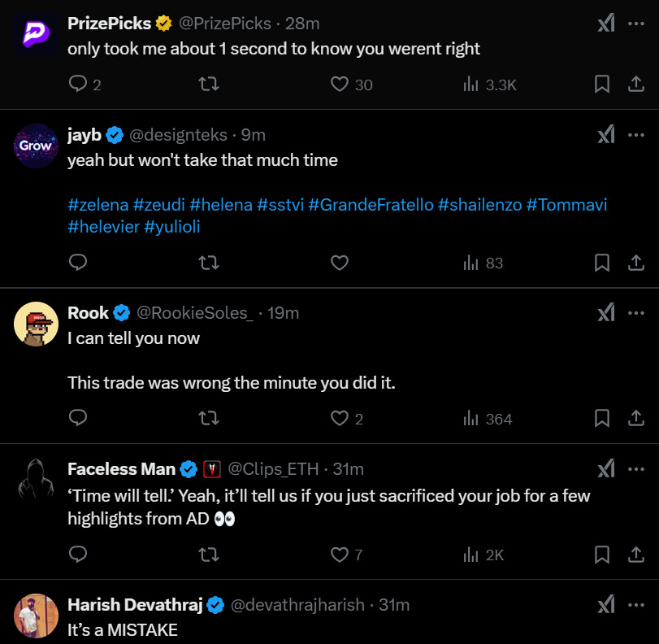
Task: Reply to Rook's tweet
Action: click(78, 419)
